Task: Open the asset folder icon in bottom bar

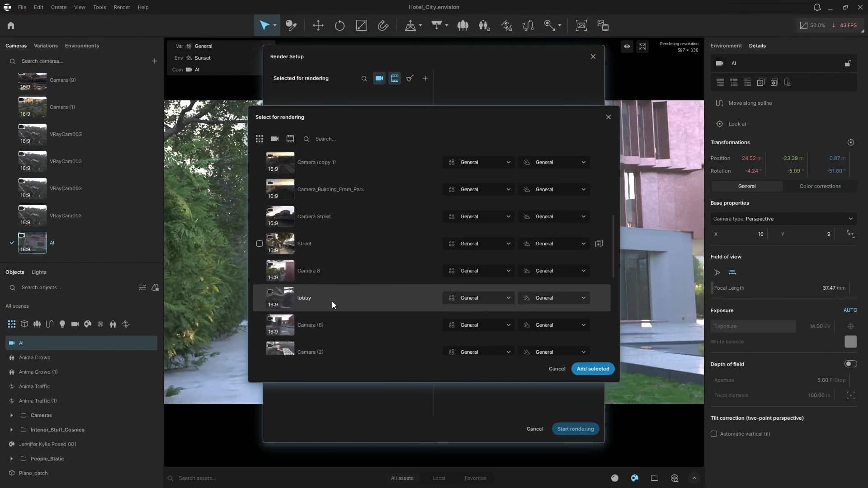Action: click(x=655, y=478)
